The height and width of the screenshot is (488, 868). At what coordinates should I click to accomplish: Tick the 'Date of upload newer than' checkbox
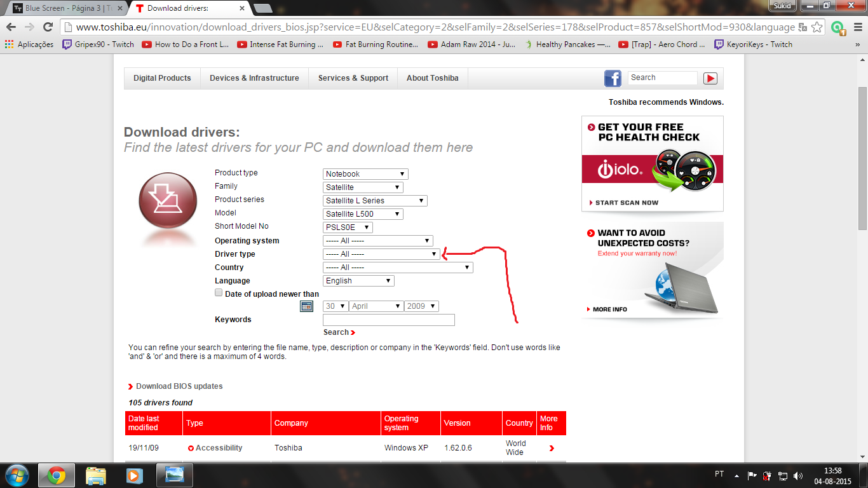tap(219, 293)
